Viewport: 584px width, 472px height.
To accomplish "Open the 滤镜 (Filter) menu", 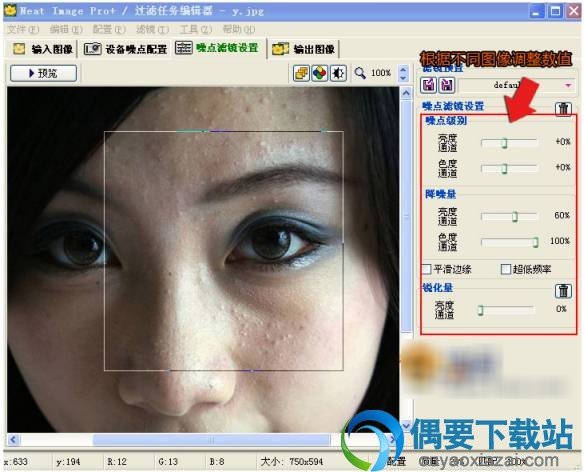I will click(x=152, y=29).
